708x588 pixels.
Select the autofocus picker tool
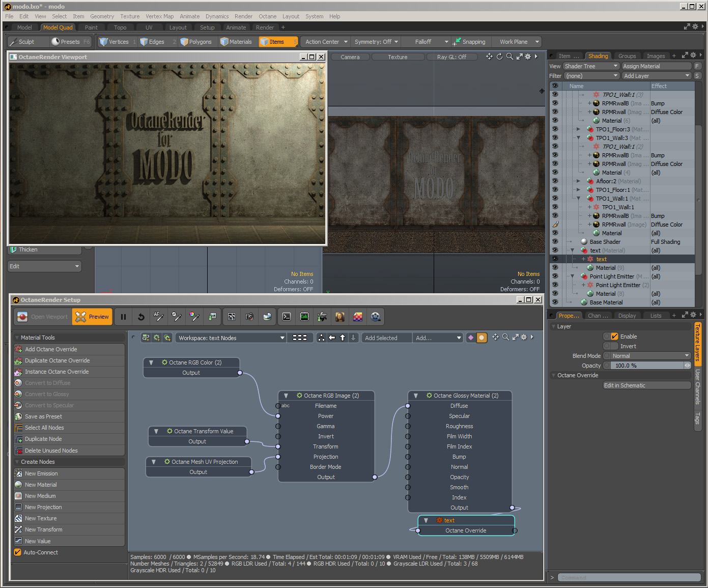click(159, 317)
